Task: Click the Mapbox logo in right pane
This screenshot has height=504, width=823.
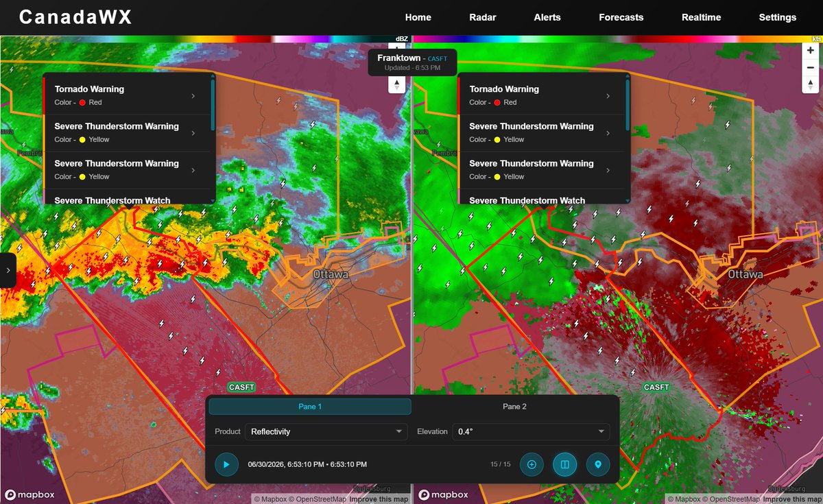Action: click(x=443, y=494)
